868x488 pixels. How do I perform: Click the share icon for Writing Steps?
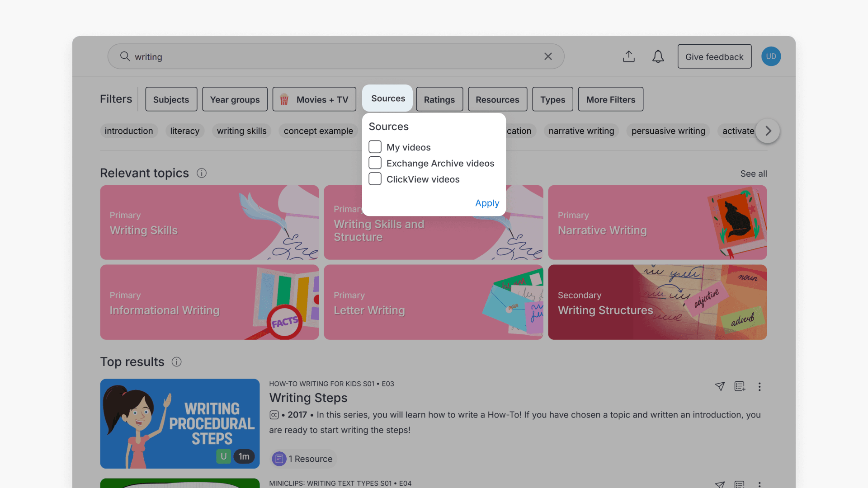click(x=720, y=386)
